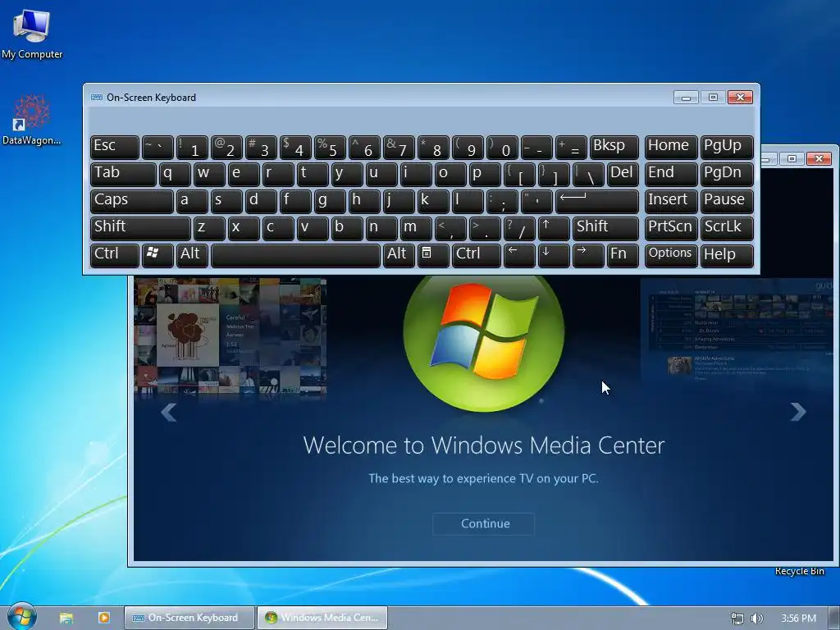Go to previous slide in Media Center

(169, 412)
